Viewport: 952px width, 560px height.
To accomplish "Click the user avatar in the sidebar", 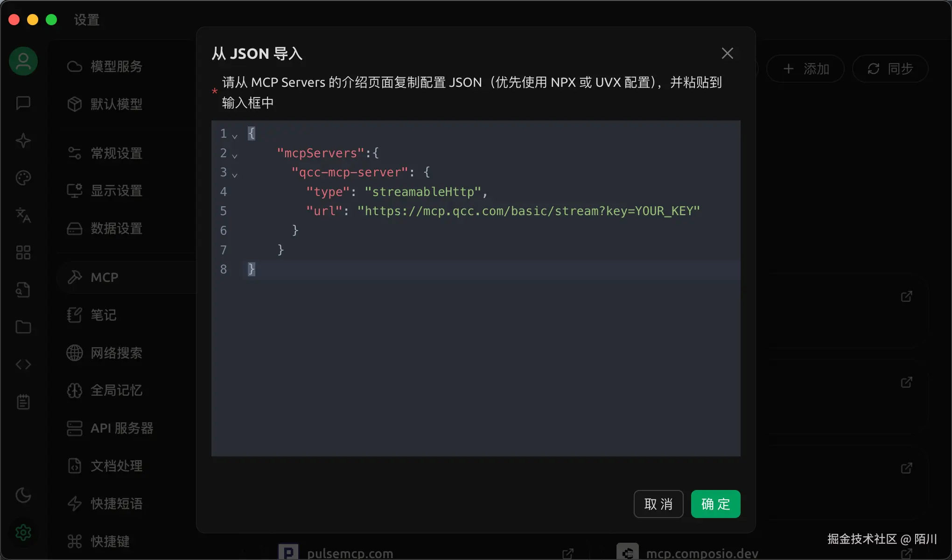I will tap(22, 61).
